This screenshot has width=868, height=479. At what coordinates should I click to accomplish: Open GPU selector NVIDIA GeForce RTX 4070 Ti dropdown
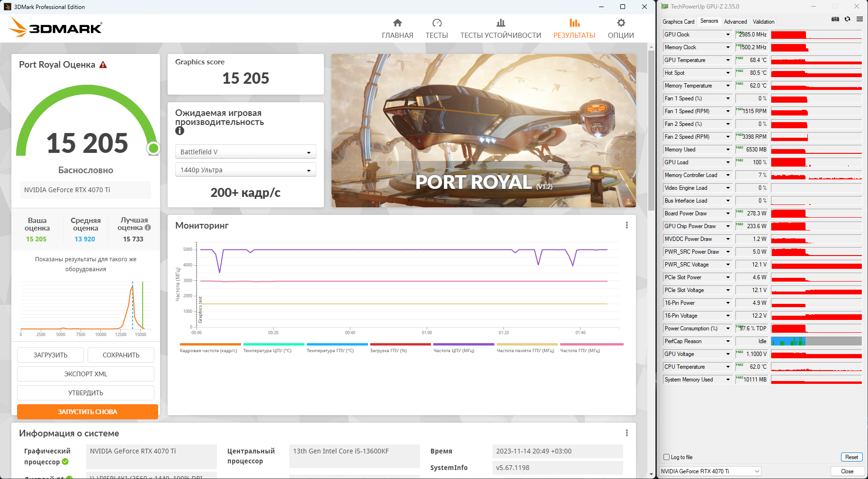[710, 471]
